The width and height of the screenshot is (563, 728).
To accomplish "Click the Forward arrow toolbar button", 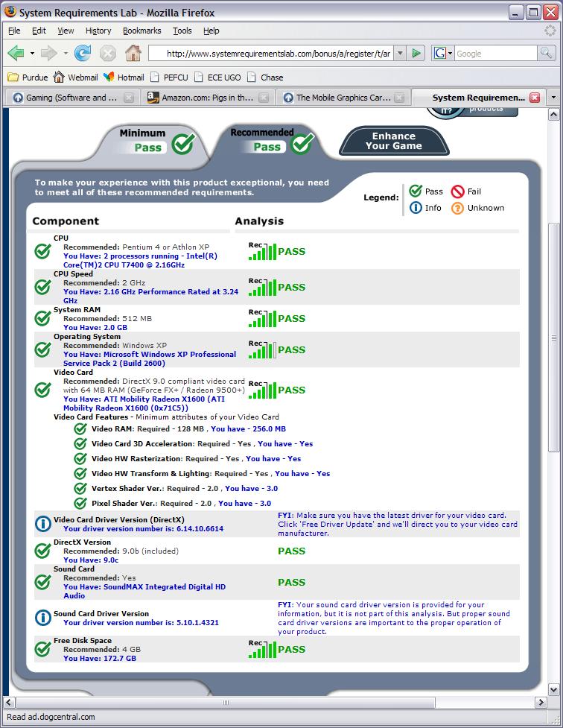I will tap(48, 54).
